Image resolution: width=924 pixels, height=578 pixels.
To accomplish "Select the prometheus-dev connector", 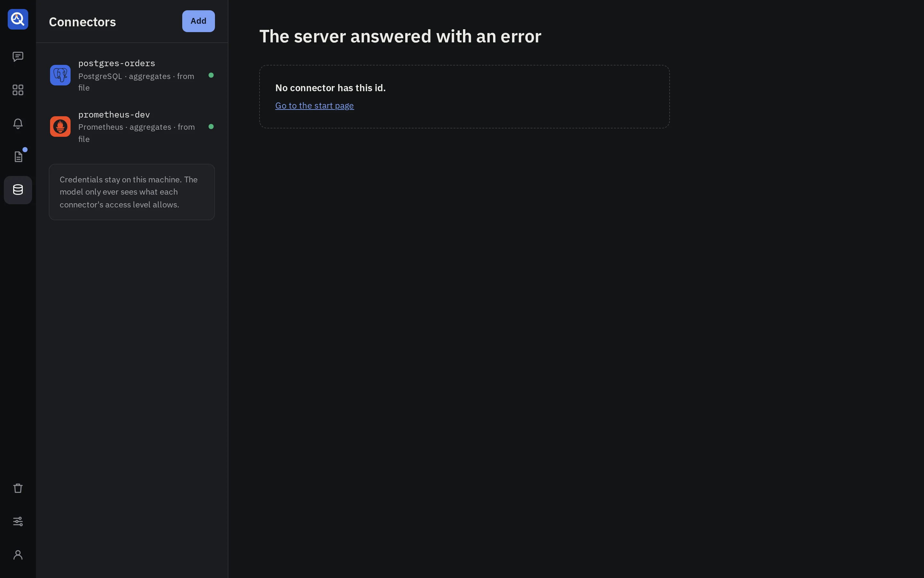I will click(x=132, y=127).
